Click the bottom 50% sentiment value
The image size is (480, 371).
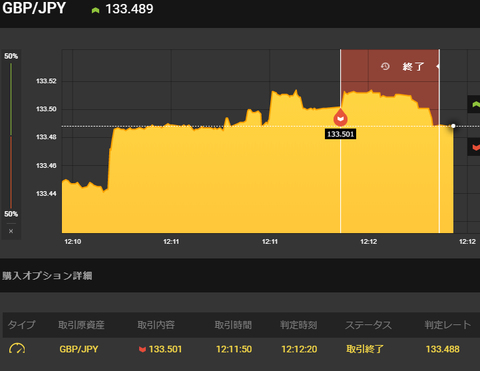[x=11, y=214]
